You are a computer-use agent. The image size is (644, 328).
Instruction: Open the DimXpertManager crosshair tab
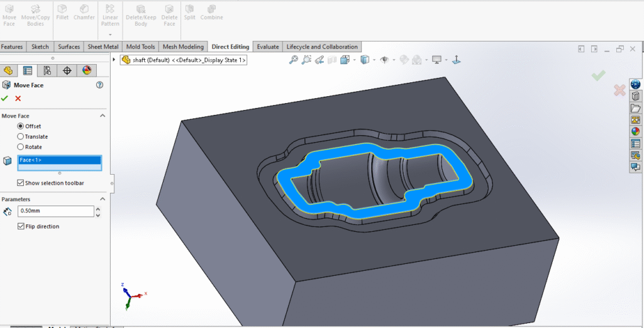pyautogui.click(x=67, y=70)
